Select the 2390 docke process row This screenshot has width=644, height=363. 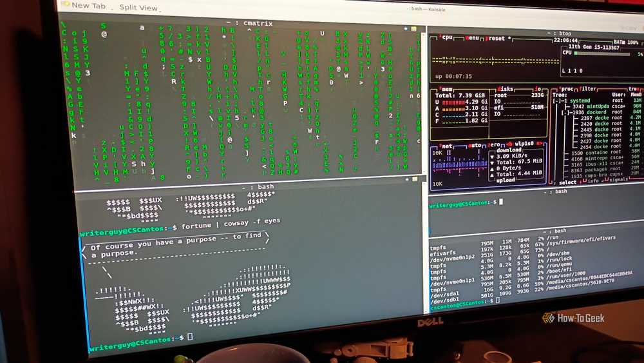click(x=606, y=135)
